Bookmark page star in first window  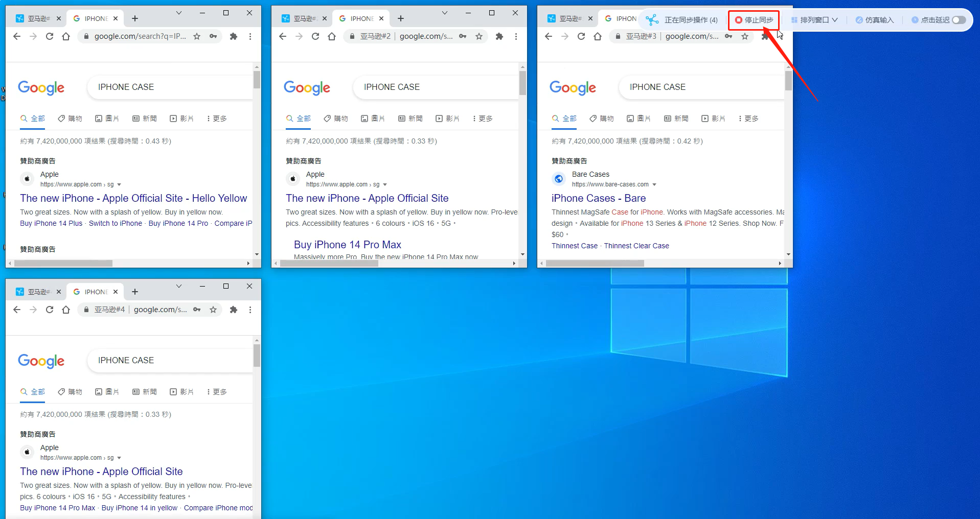197,36
